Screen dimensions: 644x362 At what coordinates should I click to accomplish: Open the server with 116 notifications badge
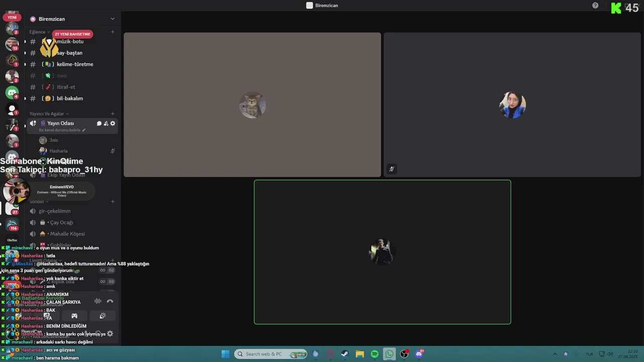coord(12,225)
